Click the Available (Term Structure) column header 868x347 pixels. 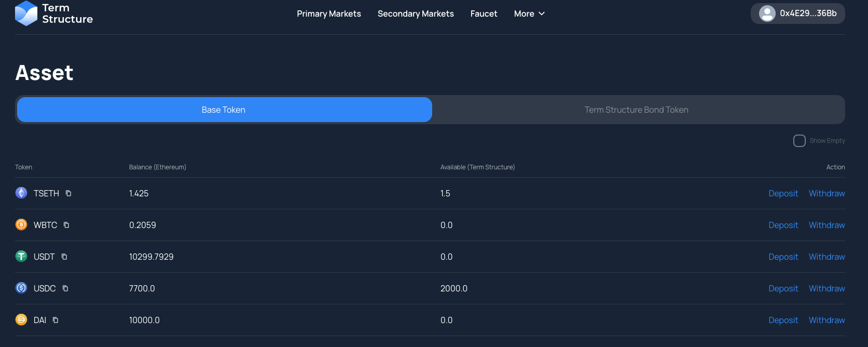coord(478,167)
